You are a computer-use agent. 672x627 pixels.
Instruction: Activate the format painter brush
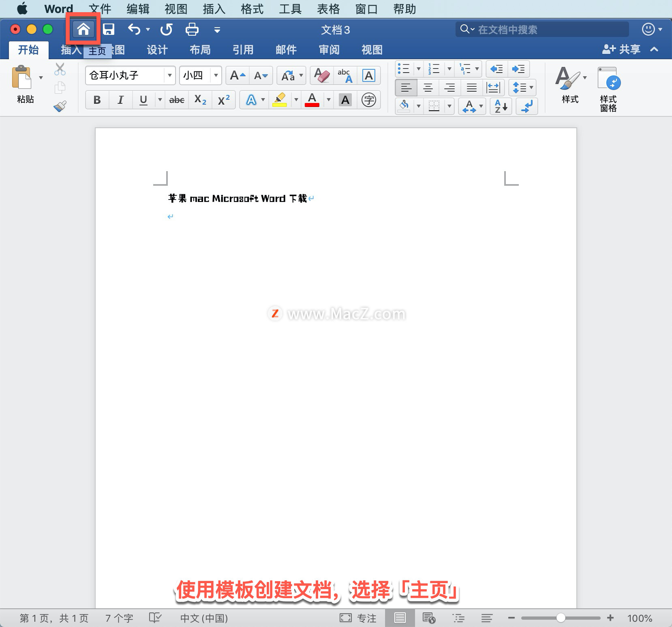(60, 106)
